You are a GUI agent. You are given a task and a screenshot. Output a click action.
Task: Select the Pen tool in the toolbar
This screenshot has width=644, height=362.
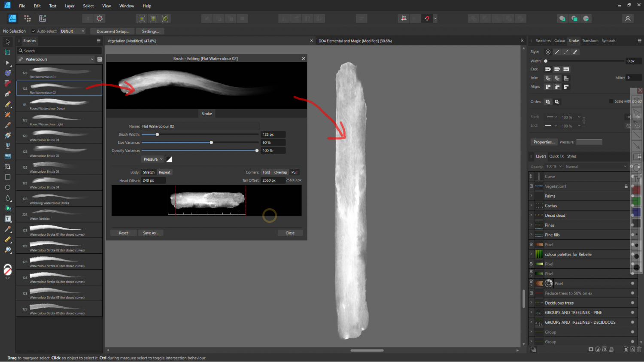click(8, 94)
